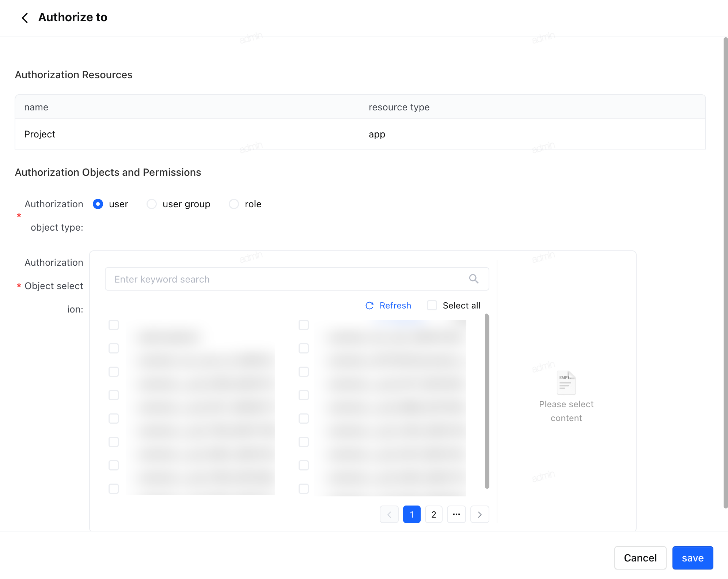Check the first checkbox in left column

114,325
